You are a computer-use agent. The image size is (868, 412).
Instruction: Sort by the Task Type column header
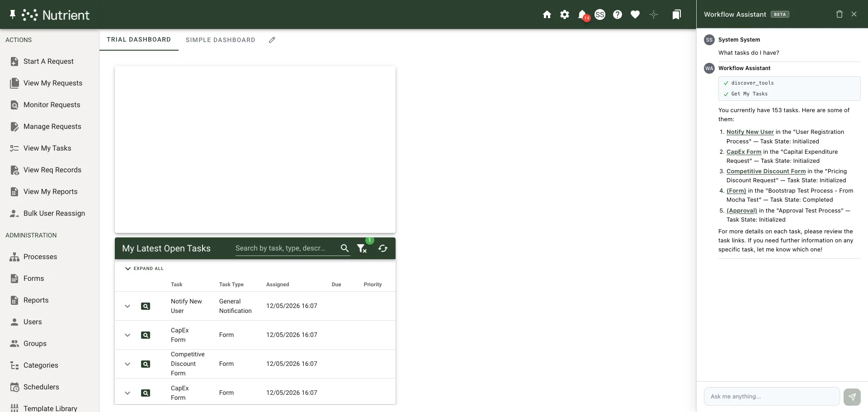231,284
